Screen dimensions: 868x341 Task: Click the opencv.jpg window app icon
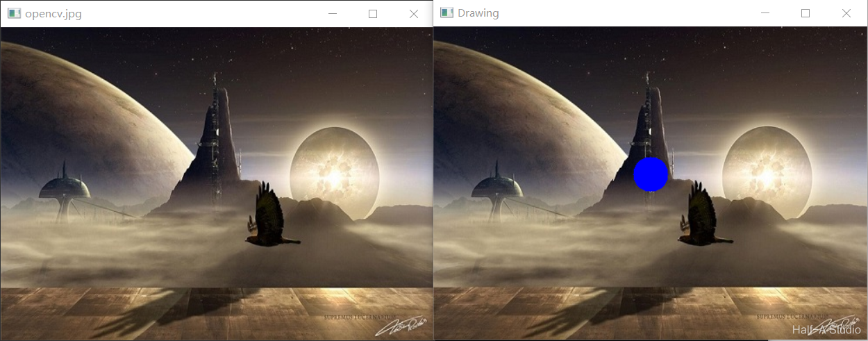coord(13,13)
